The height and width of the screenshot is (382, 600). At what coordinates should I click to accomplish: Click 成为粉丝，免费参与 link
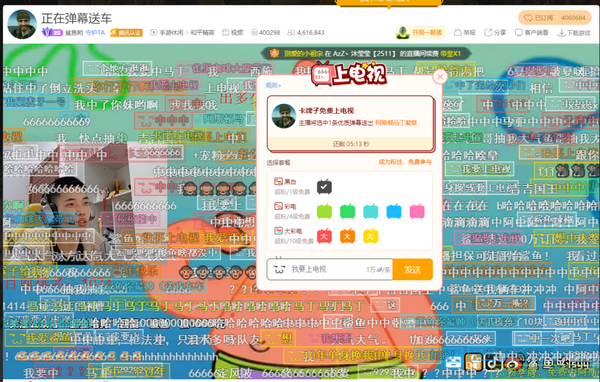(404, 162)
